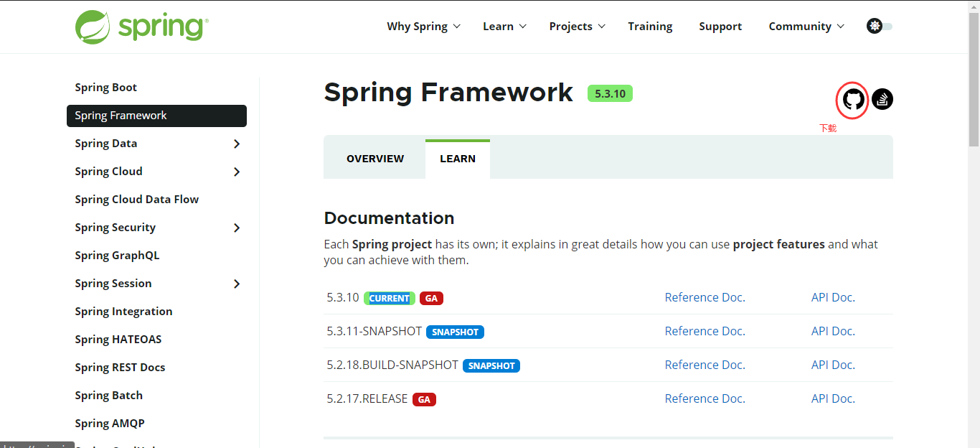Screen dimensions: 980x448
Task: Open the GitHub repository icon
Action: click(x=853, y=99)
